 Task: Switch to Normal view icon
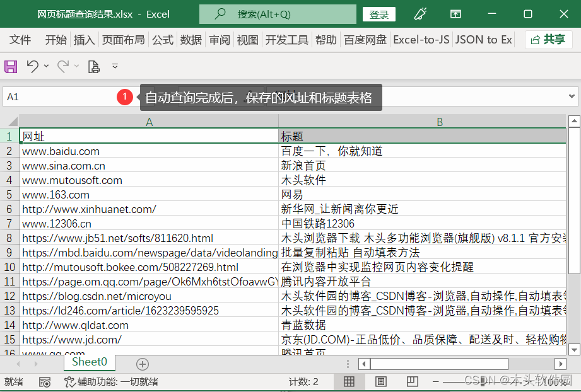coord(349,382)
